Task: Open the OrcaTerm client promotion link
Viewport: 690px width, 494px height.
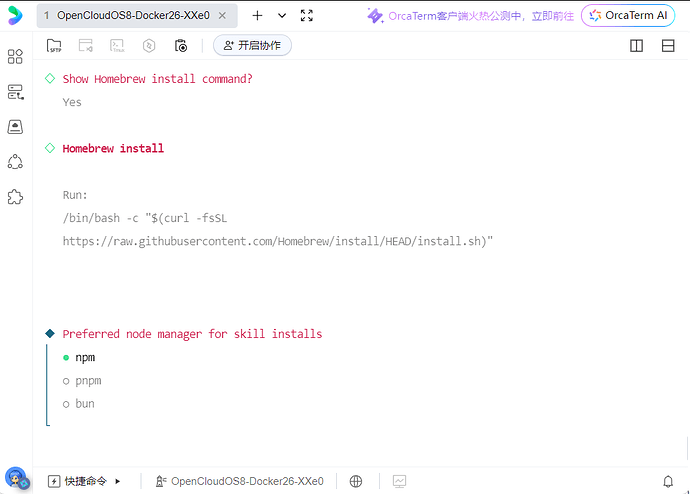Action: tap(470, 16)
